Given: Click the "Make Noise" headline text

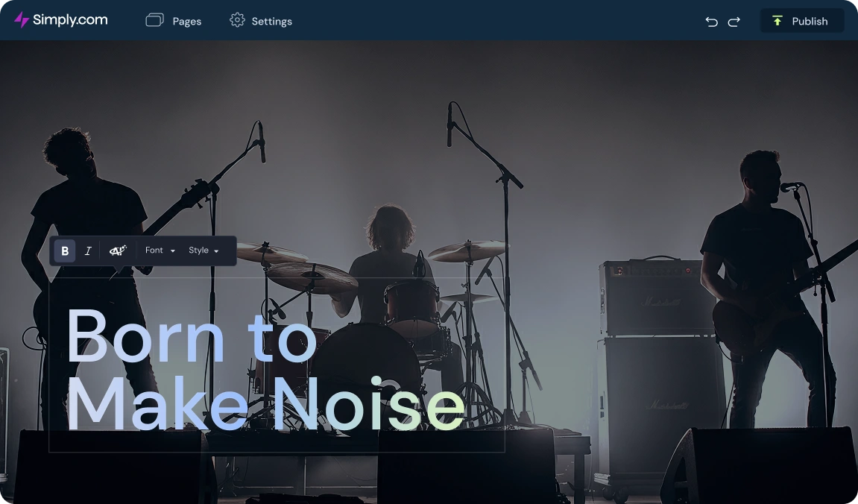Looking at the screenshot, I should (265, 403).
